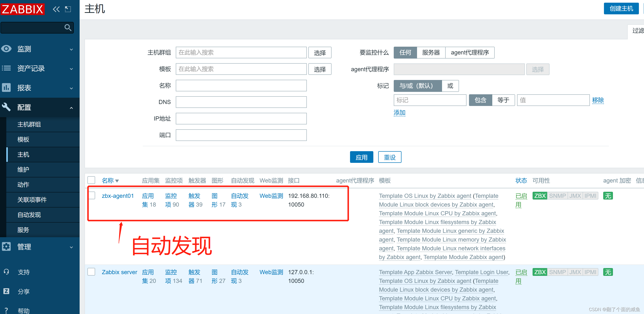This screenshot has width=644, height=314.
Task: Open the zbx-agent01 host link
Action: click(118, 196)
